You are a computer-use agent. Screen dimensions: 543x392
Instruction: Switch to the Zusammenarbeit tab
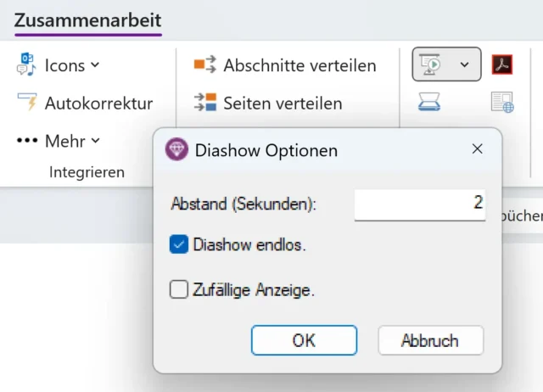click(87, 20)
